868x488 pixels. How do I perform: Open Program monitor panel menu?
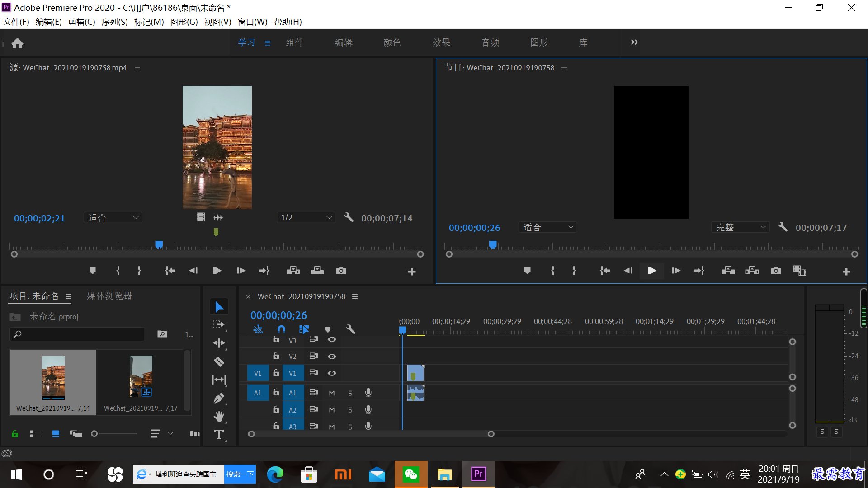coord(564,68)
